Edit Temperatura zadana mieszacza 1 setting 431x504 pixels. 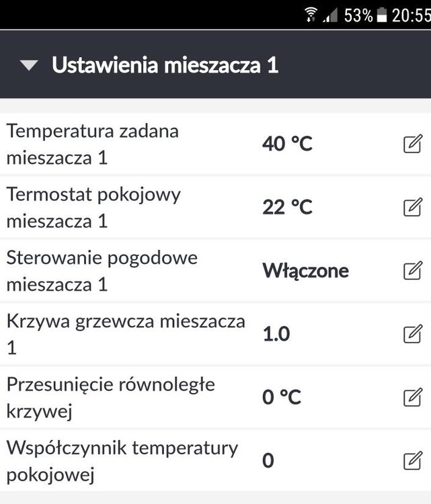coord(412,144)
